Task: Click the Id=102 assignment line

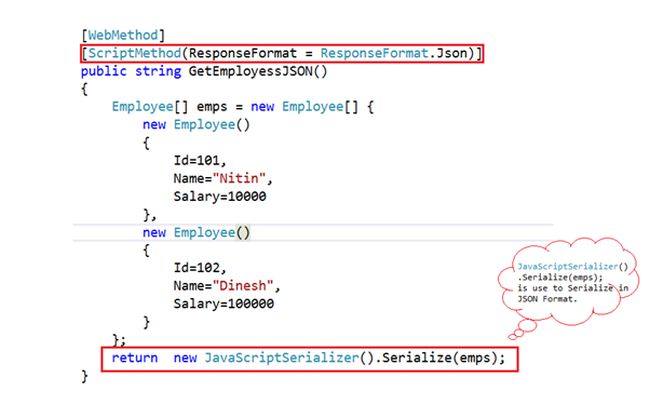Action: point(200,268)
